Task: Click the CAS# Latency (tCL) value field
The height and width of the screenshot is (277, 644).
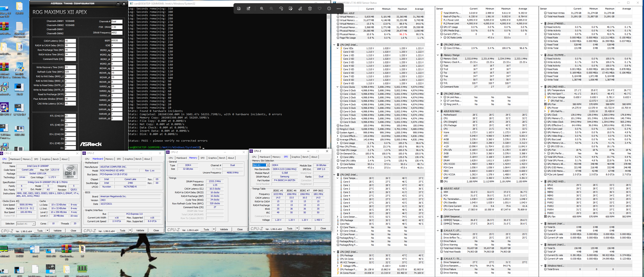Action: point(70,41)
